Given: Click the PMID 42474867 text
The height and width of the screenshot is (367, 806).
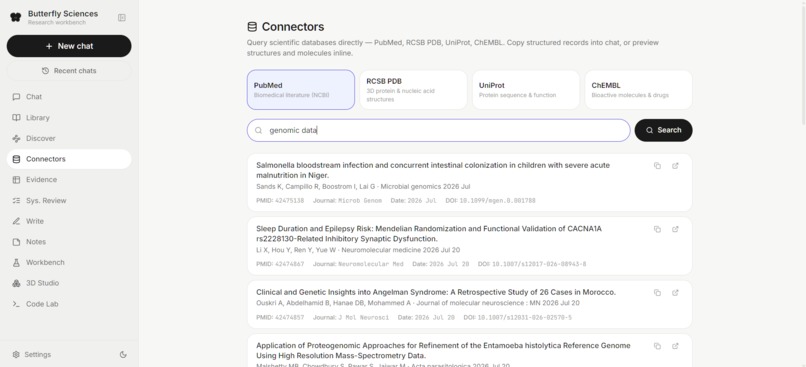Looking at the screenshot, I should click(280, 264).
